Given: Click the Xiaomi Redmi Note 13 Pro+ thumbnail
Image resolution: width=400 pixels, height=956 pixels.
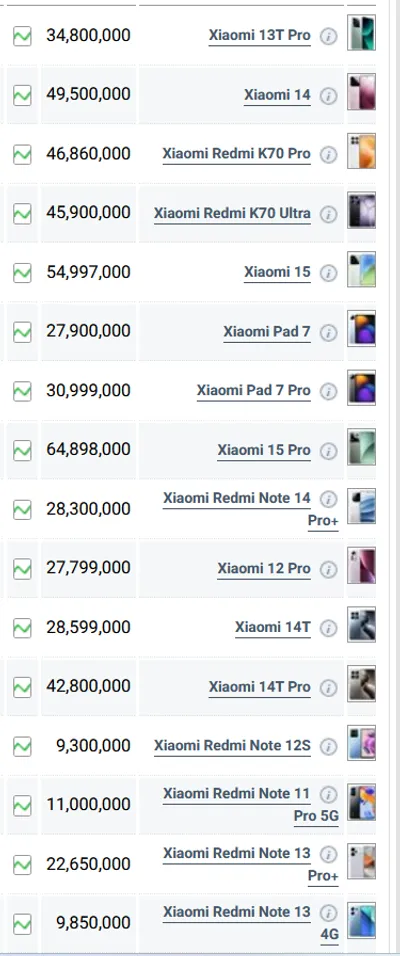Looking at the screenshot, I should (362, 861).
